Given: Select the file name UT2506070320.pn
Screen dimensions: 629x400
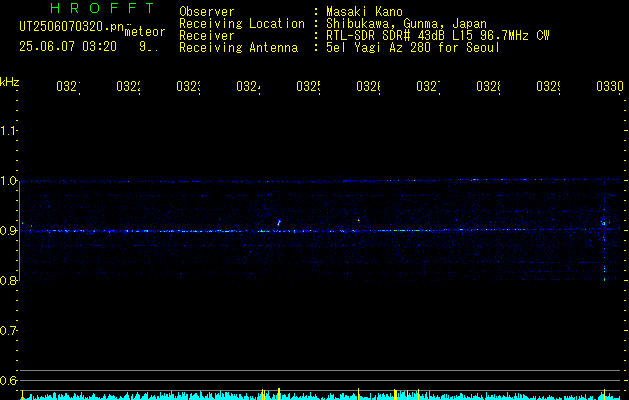Looking at the screenshot, I should click(x=71, y=27).
